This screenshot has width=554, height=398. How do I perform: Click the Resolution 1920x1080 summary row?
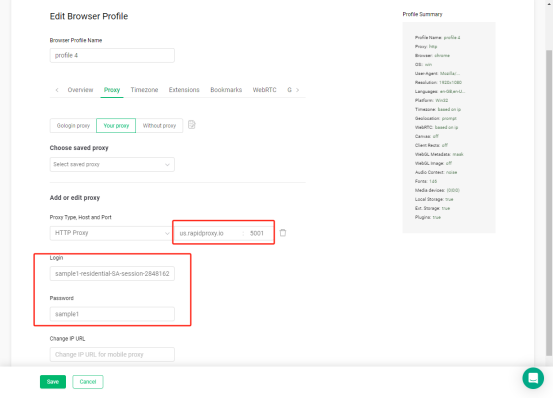tap(438, 82)
